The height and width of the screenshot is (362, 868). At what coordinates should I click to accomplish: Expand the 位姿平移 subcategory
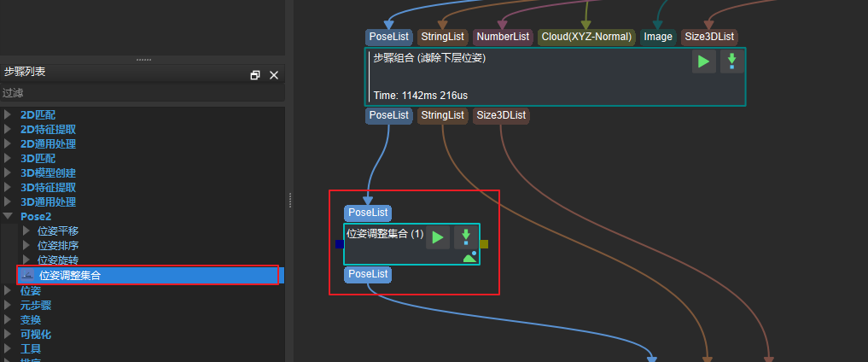pos(26,231)
